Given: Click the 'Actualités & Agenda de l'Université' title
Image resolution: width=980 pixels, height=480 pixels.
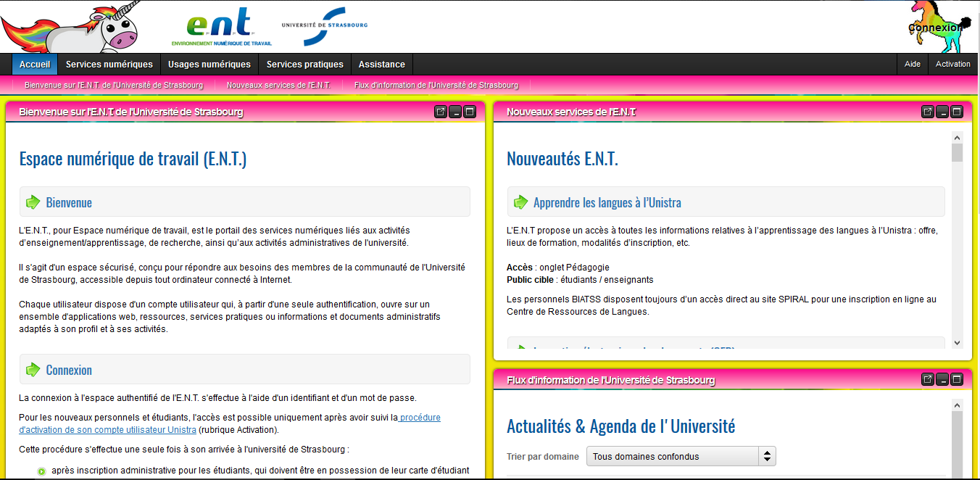Looking at the screenshot, I should (x=621, y=426).
